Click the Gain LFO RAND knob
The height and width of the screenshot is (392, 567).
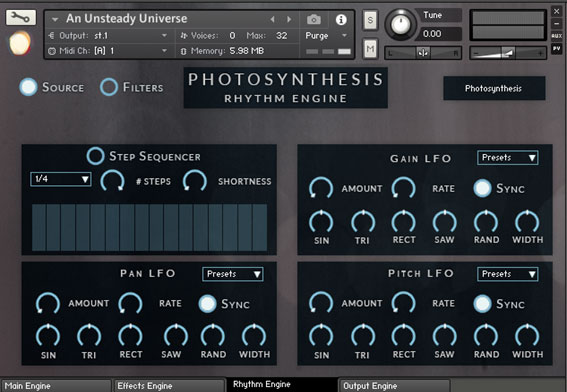click(486, 221)
